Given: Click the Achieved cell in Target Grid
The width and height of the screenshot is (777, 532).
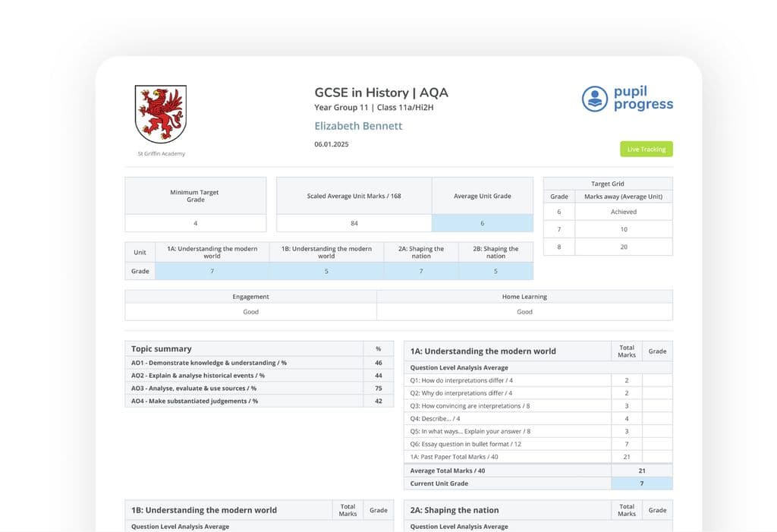Looking at the screenshot, I should 624,212.
